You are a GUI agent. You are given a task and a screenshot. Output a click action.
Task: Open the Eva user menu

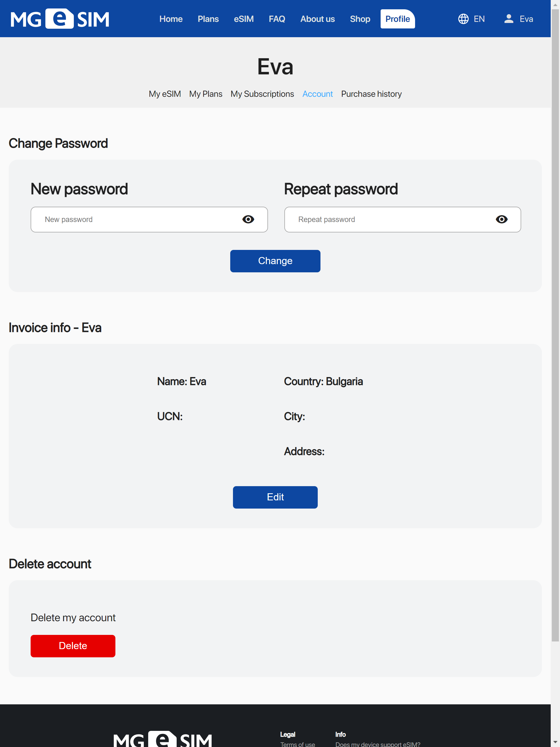pyautogui.click(x=518, y=19)
